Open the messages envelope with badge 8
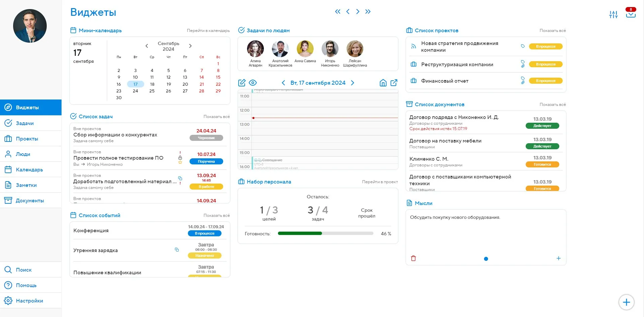Image resolution: width=644 pixels, height=317 pixels. tap(631, 15)
